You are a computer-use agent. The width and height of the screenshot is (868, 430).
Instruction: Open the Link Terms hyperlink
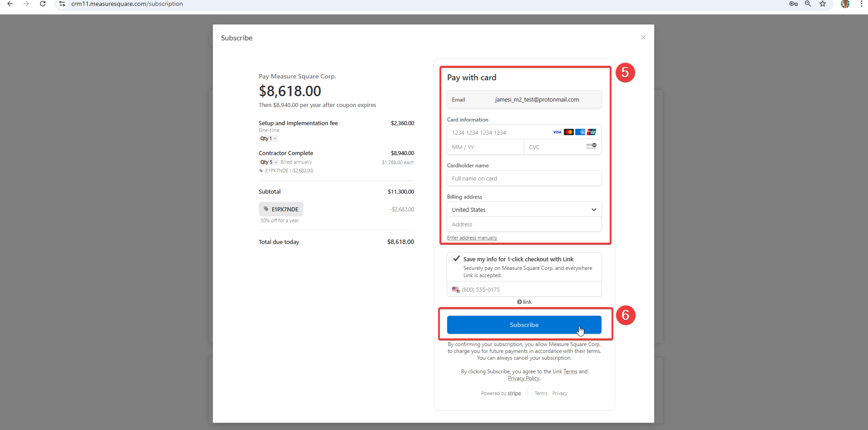[570, 371]
